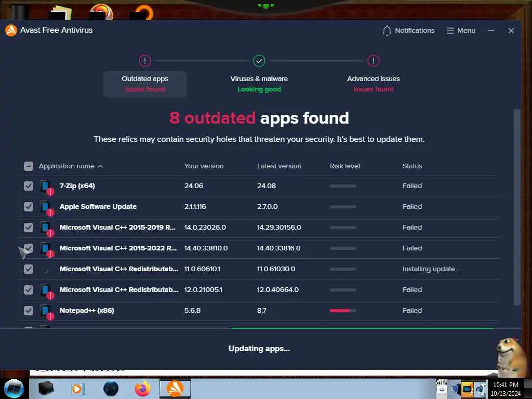Screen dimensions: 532x399
Task: Click the Latest version column header
Action: coord(279,166)
